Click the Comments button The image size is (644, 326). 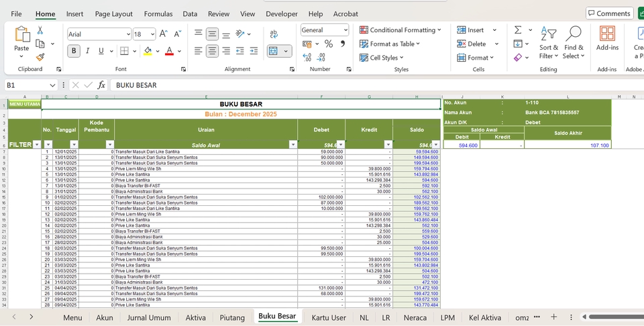coord(609,13)
